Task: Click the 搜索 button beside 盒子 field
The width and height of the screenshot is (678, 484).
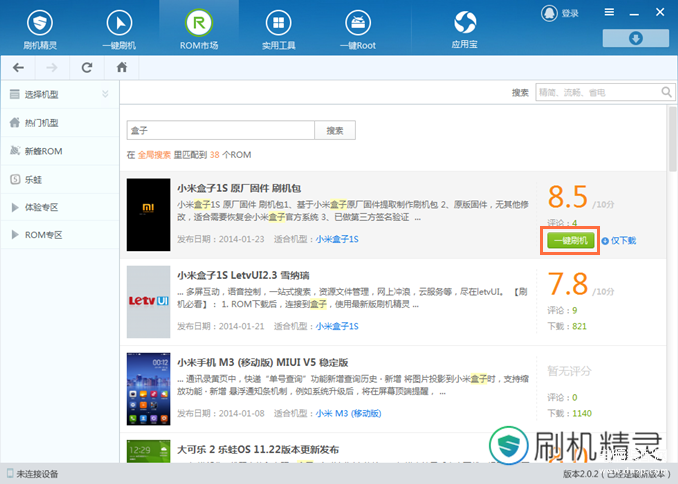Action: click(x=335, y=130)
